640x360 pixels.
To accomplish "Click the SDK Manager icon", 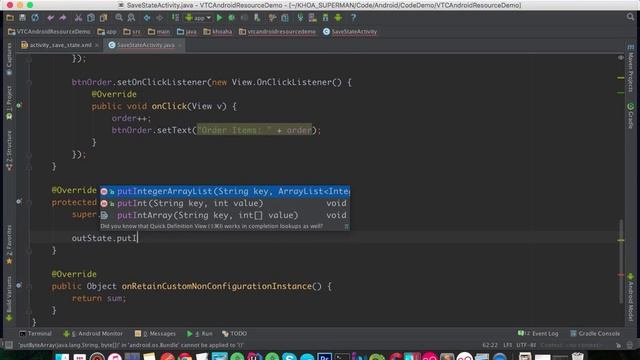I will (325, 18).
